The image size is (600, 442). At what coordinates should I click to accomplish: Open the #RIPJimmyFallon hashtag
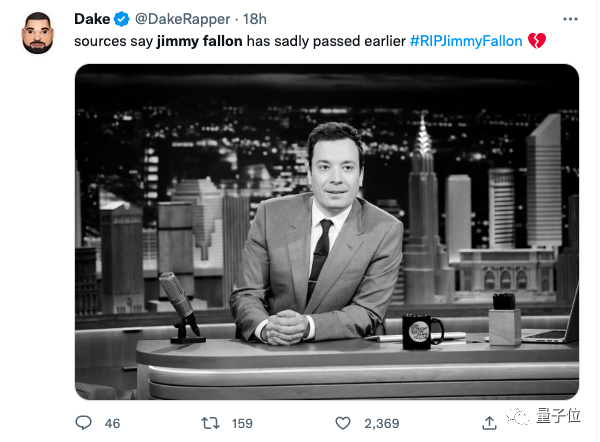pos(465,42)
